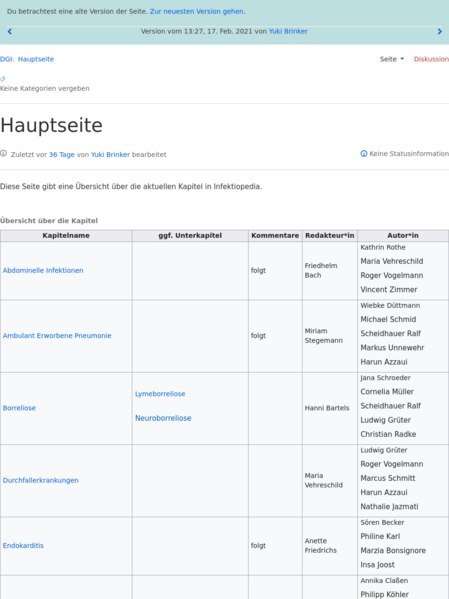Screen dimensions: 449x599
Task: Open the Borreliose chapter link
Action: (19, 408)
